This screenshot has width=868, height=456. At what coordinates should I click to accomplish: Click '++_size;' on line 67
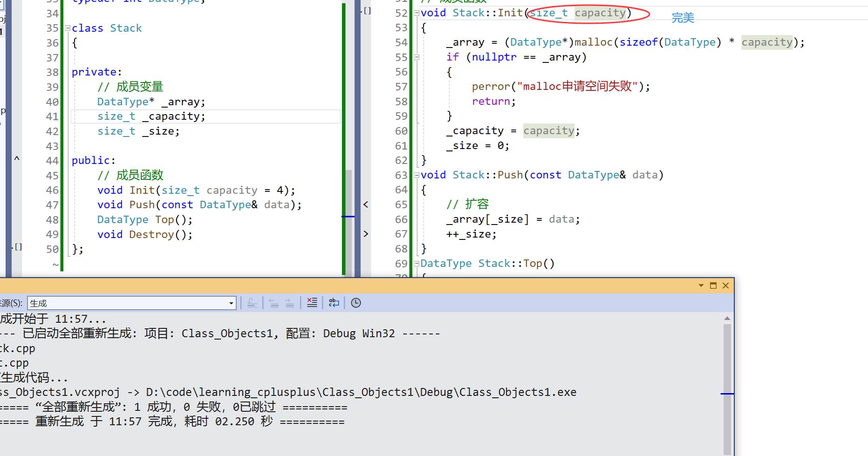click(471, 234)
